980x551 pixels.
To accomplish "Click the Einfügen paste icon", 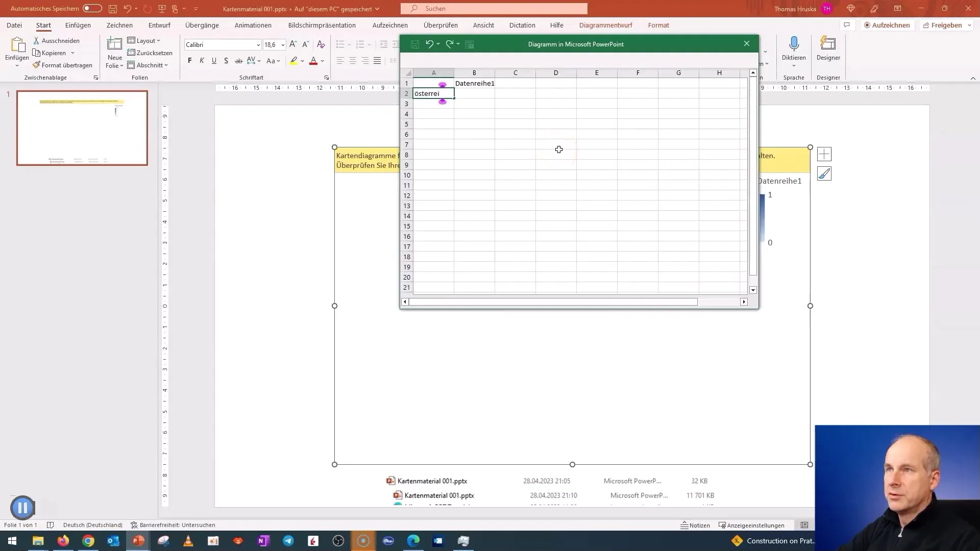I will (x=17, y=45).
